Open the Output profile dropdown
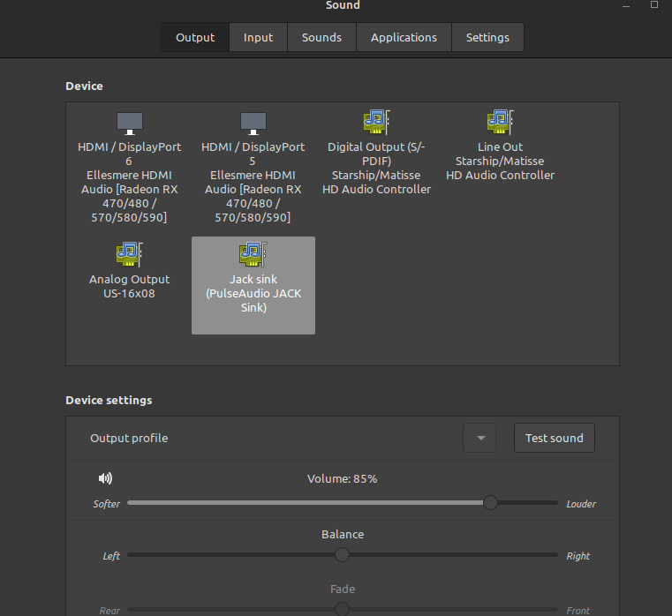The width and height of the screenshot is (672, 616). point(479,438)
